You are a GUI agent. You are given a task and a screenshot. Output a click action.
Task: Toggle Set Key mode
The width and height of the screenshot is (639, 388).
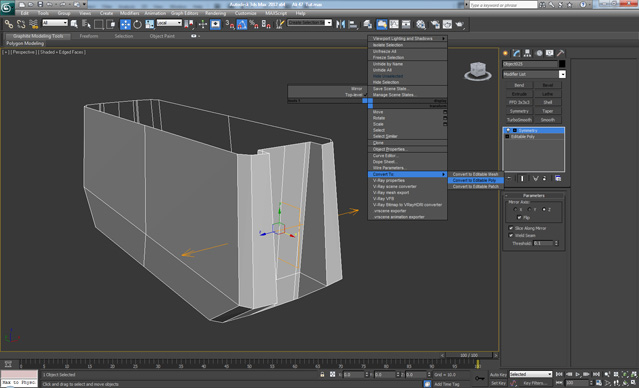[498, 383]
